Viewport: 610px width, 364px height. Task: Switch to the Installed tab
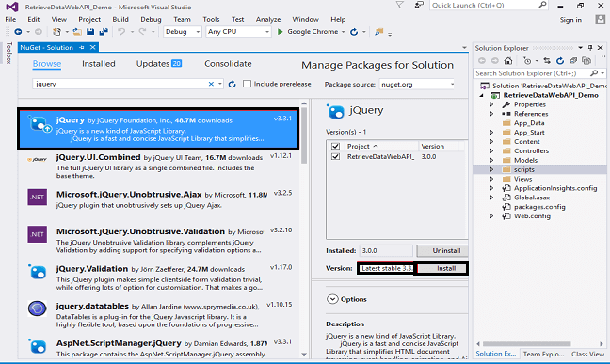(x=99, y=63)
